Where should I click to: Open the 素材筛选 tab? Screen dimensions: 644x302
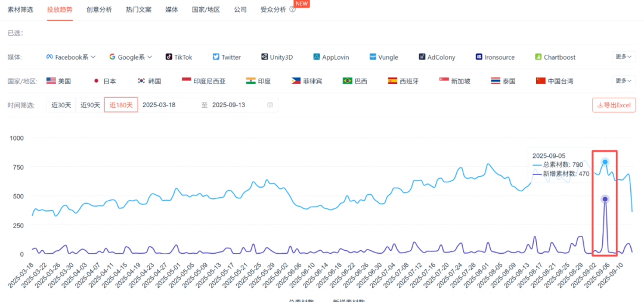pyautogui.click(x=20, y=10)
